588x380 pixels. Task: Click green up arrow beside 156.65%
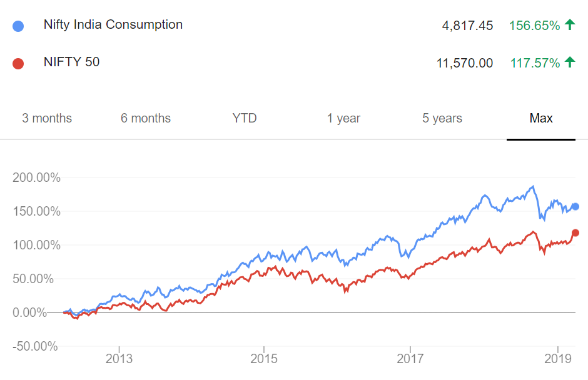click(x=569, y=25)
